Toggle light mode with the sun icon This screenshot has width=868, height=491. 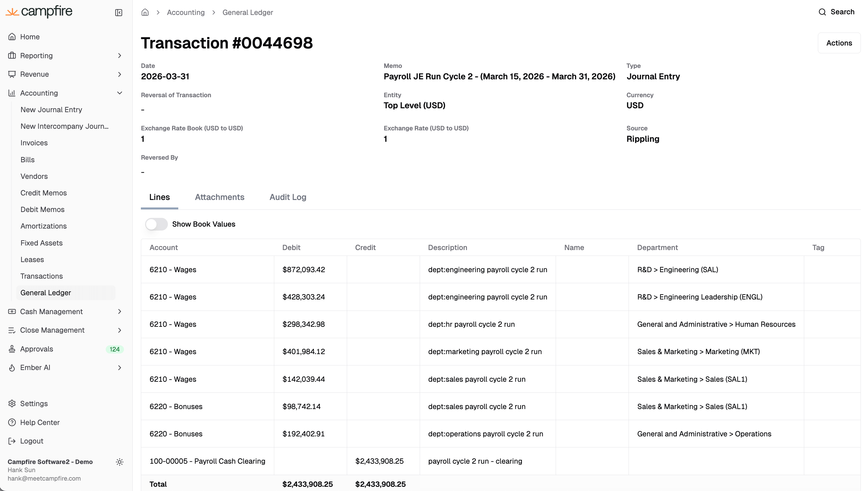click(120, 462)
